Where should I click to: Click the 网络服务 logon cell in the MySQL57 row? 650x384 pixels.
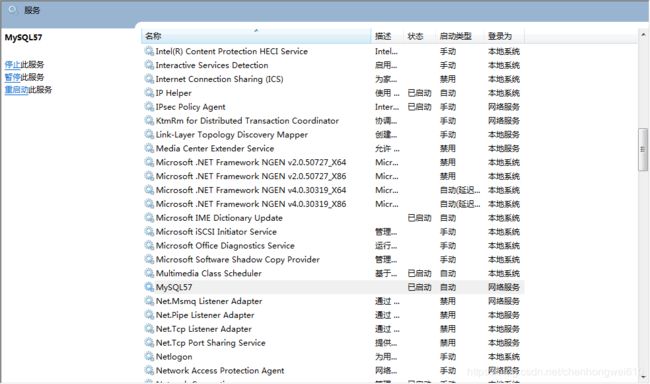click(504, 287)
